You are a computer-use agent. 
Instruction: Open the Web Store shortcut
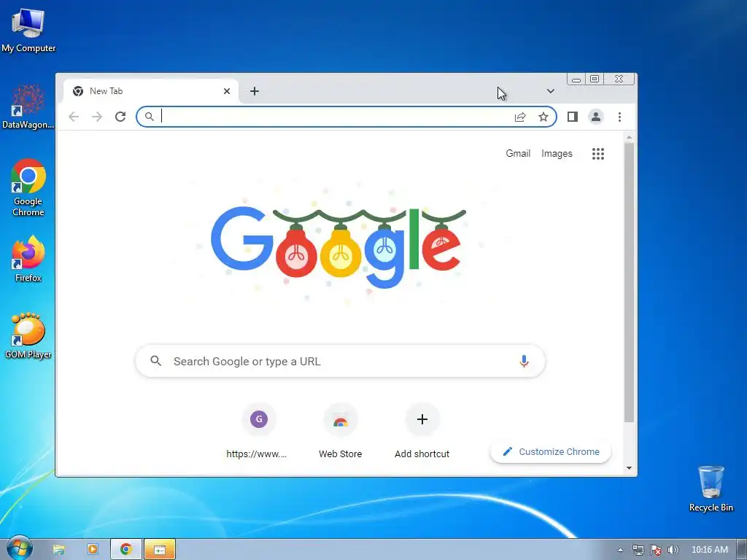[x=340, y=421]
